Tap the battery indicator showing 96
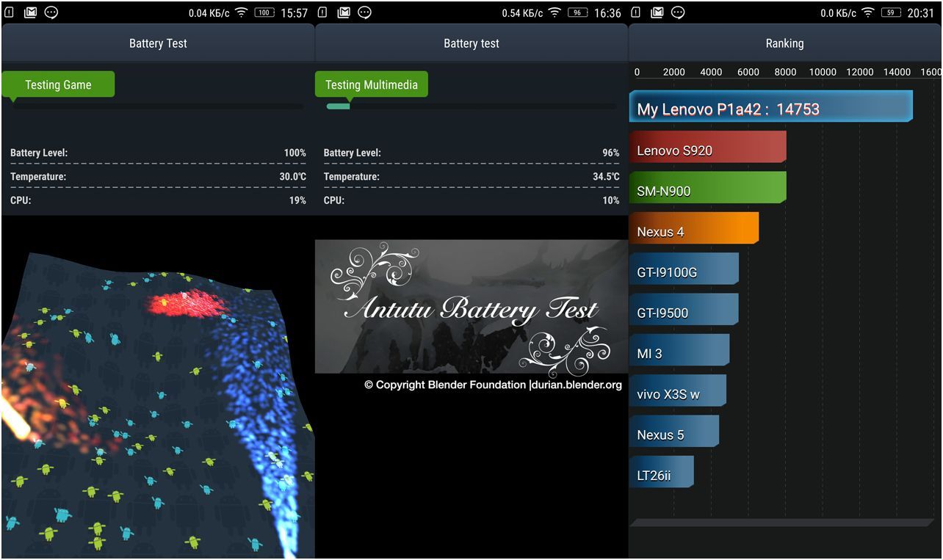The image size is (943, 560). 577,12
